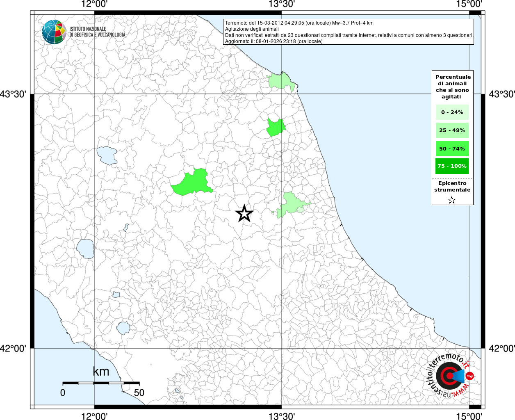Screen dimensions: 515x420
Task: Click the INGV globe logo
Action: (x=54, y=32)
